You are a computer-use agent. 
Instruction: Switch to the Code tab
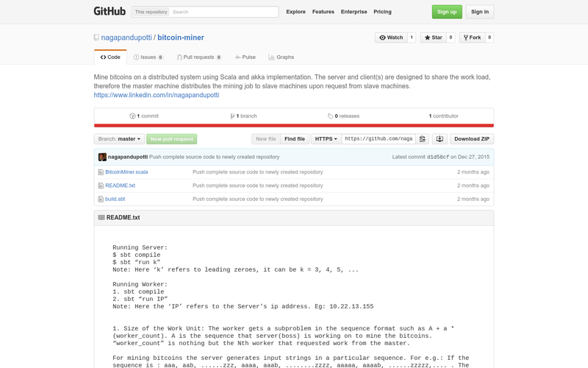[x=110, y=57]
